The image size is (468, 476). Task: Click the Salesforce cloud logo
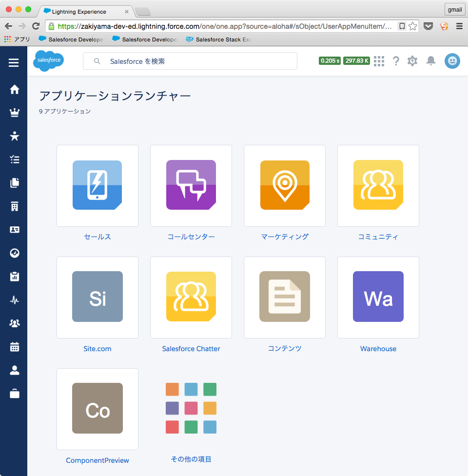48,60
